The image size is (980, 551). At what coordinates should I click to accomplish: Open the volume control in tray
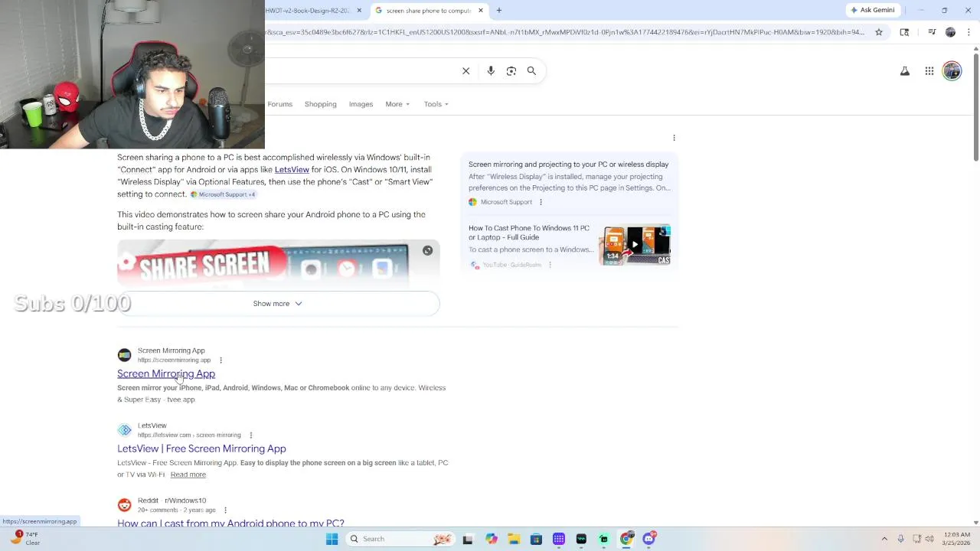tap(930, 539)
